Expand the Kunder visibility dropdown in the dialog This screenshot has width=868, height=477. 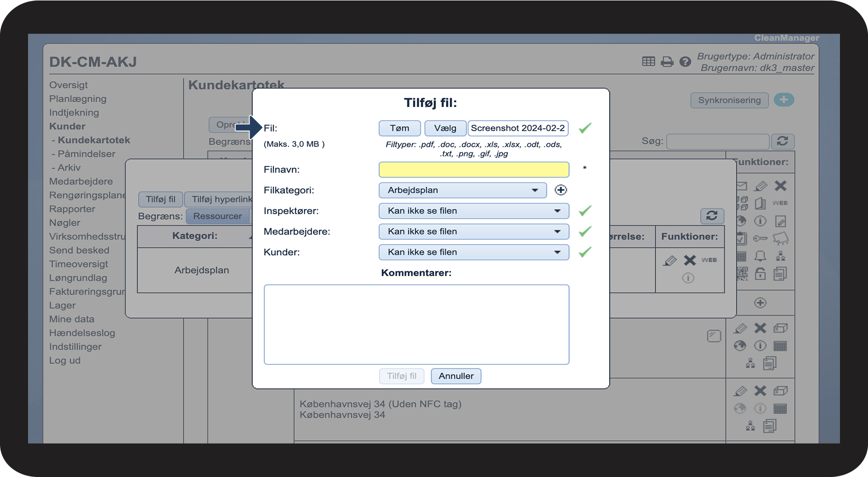[x=474, y=252]
